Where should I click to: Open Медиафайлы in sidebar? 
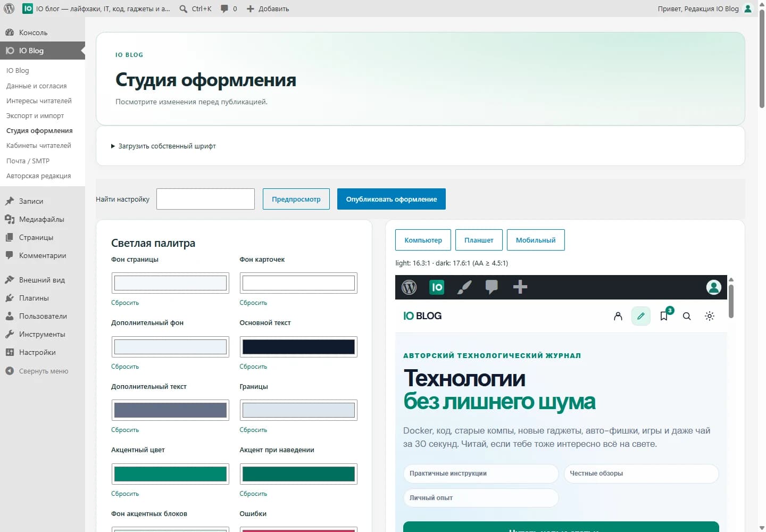(x=43, y=219)
